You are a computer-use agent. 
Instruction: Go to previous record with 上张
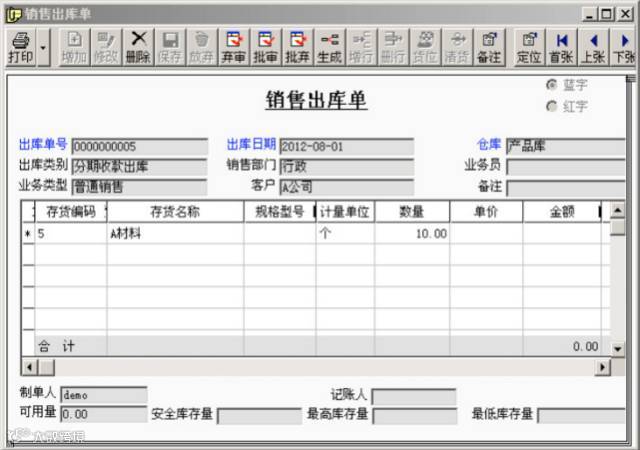593,47
